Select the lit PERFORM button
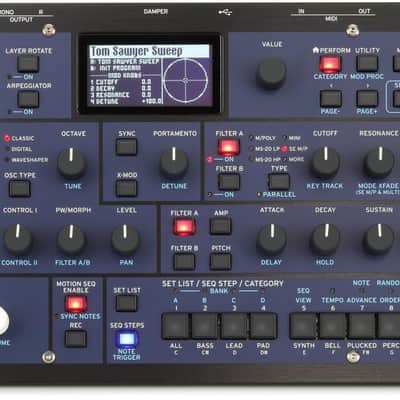400x400 pixels. pyautogui.click(x=330, y=64)
